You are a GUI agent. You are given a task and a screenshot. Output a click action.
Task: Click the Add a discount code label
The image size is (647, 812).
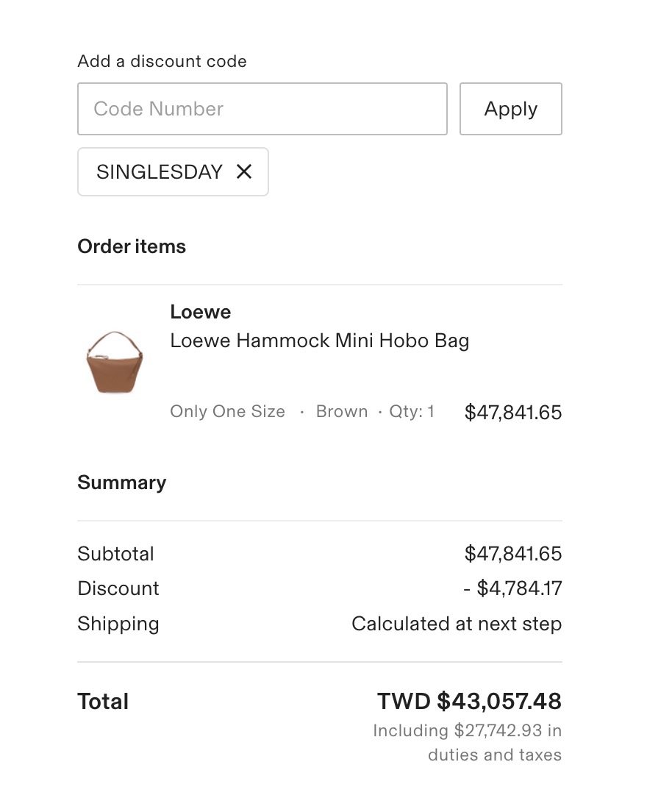point(162,61)
